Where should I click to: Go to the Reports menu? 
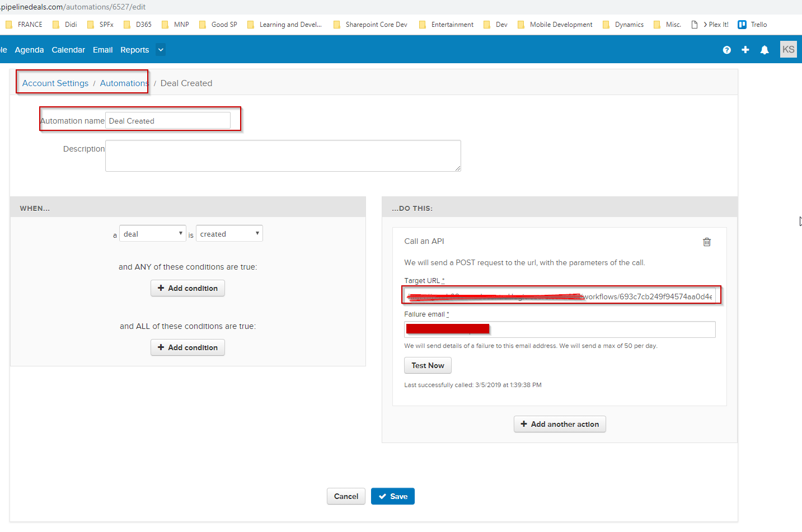(134, 50)
